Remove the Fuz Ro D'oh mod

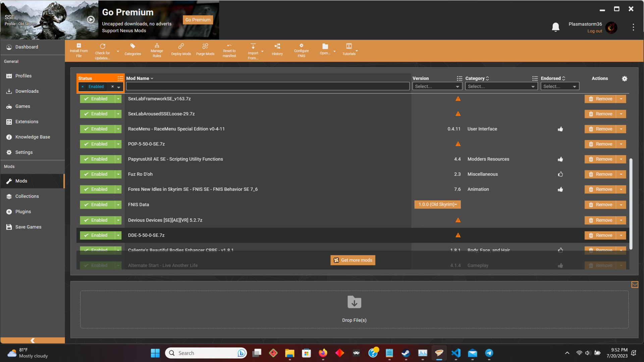[600, 174]
